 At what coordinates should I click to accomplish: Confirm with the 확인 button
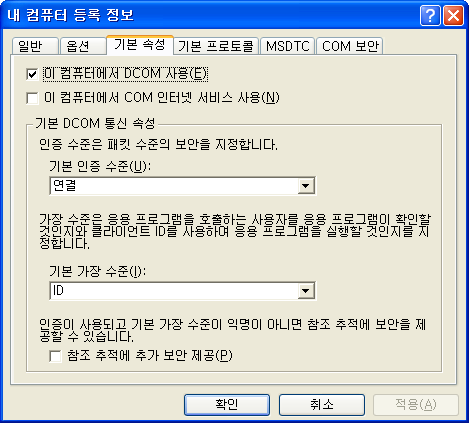(x=227, y=405)
